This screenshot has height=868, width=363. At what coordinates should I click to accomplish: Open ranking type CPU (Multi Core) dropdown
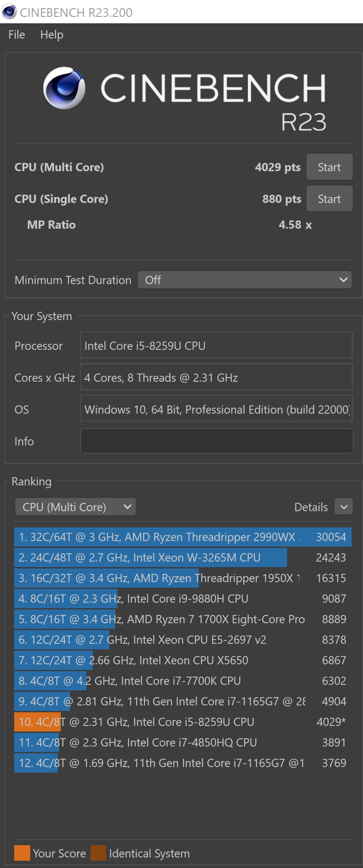(75, 507)
